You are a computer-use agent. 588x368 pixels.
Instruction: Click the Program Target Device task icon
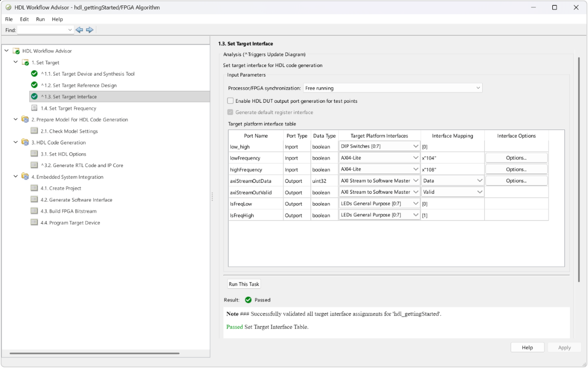coord(34,223)
